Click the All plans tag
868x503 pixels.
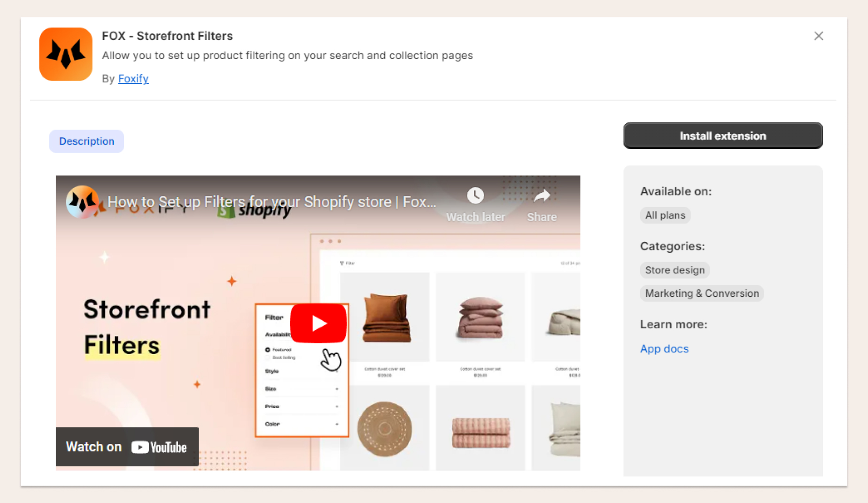665,215
